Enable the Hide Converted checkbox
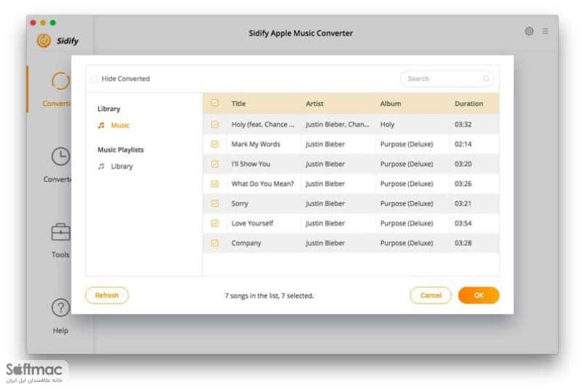The width and height of the screenshot is (585, 392). 94,78
